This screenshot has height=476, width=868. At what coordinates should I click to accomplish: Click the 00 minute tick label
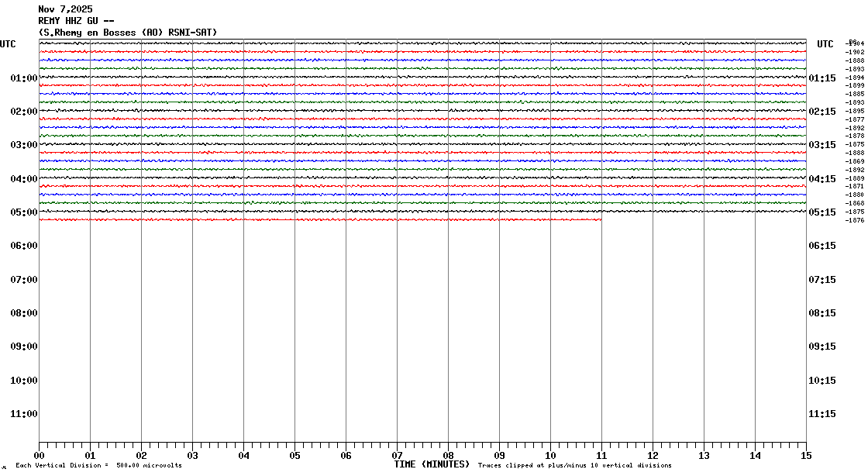pyautogui.click(x=40, y=456)
